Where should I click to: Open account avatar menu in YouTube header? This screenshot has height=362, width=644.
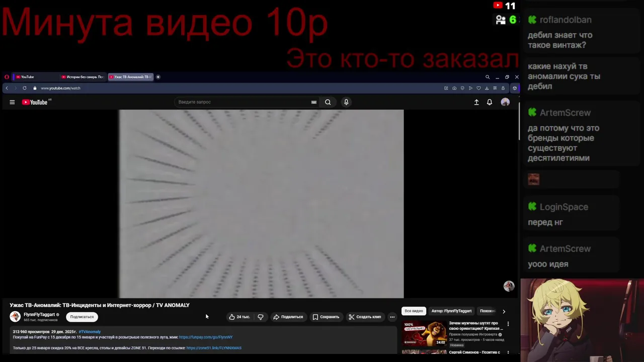(x=505, y=102)
